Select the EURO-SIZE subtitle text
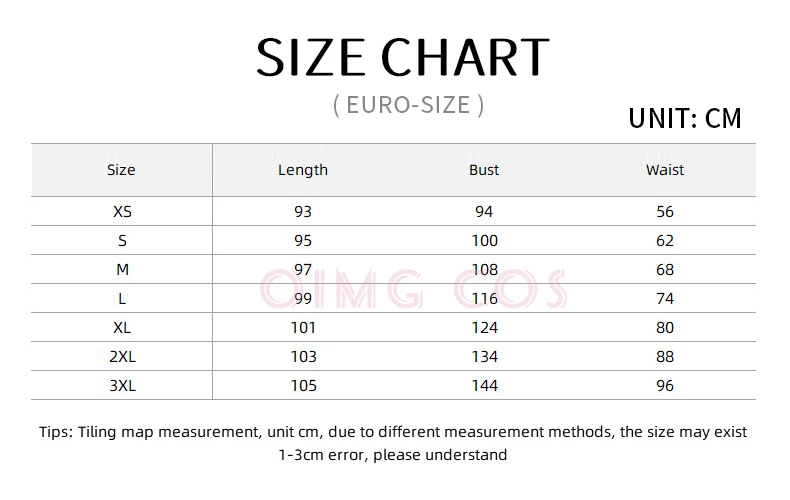790x500 pixels. pyautogui.click(x=408, y=105)
